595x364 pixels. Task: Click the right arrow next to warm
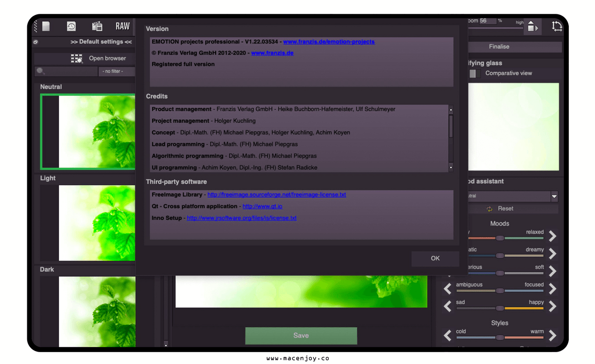coord(552,335)
